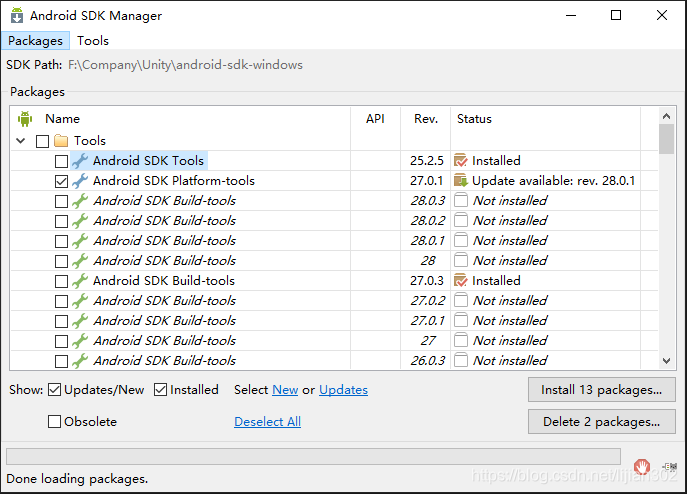
Task: Click installed status icon for rev 25.2.5
Action: click(461, 160)
